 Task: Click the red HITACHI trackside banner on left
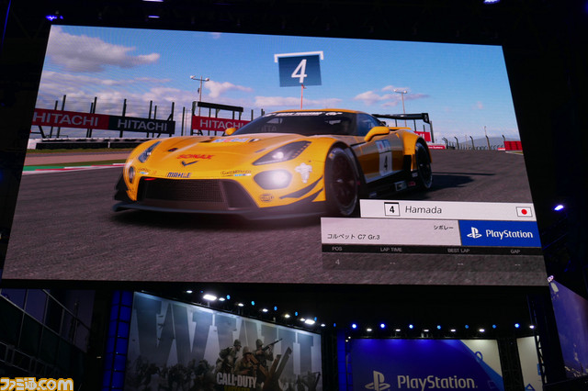[70, 119]
